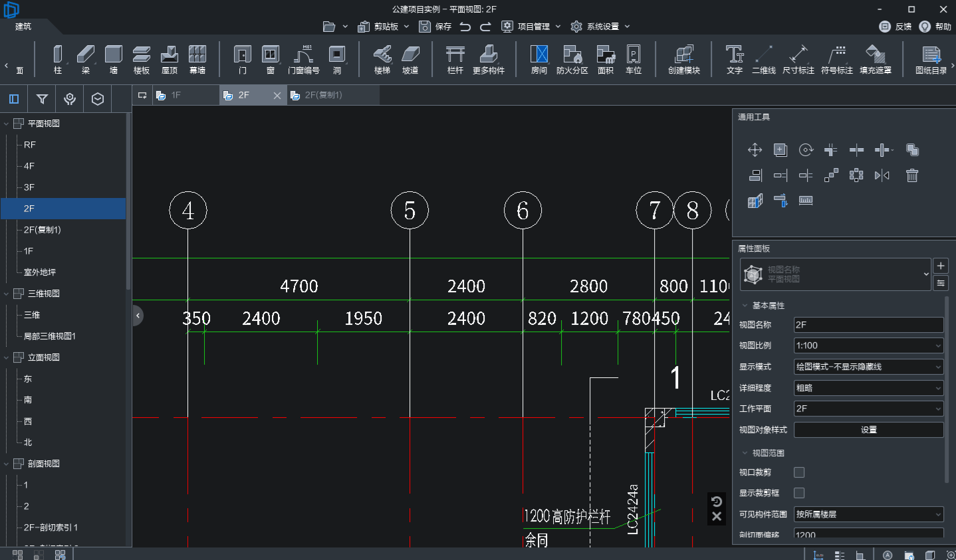
Task: Open the 视图比例 1:100 dropdown
Action: (x=869, y=345)
